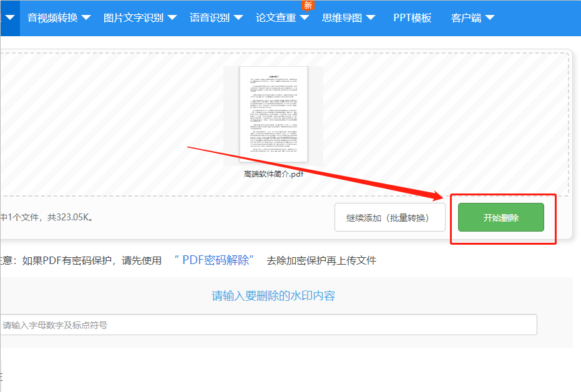Image resolution: width=581 pixels, height=392 pixels.
Task: Open the 语音识别 dropdown
Action: pos(216,17)
